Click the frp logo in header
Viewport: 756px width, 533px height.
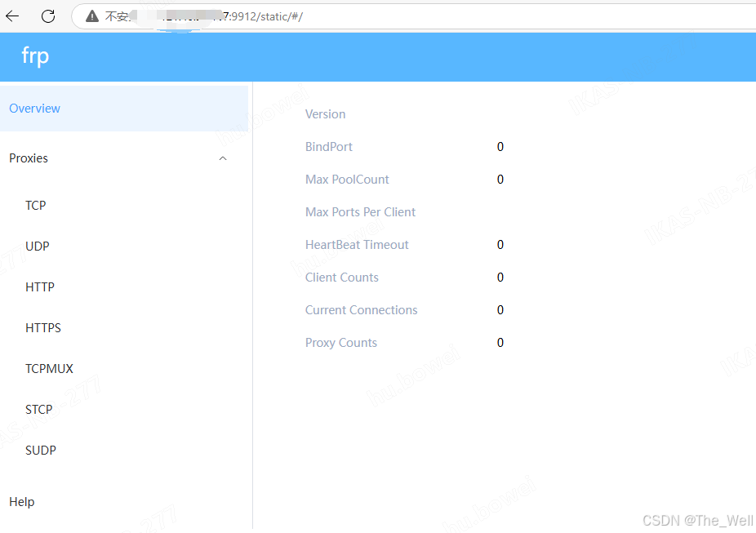click(35, 56)
